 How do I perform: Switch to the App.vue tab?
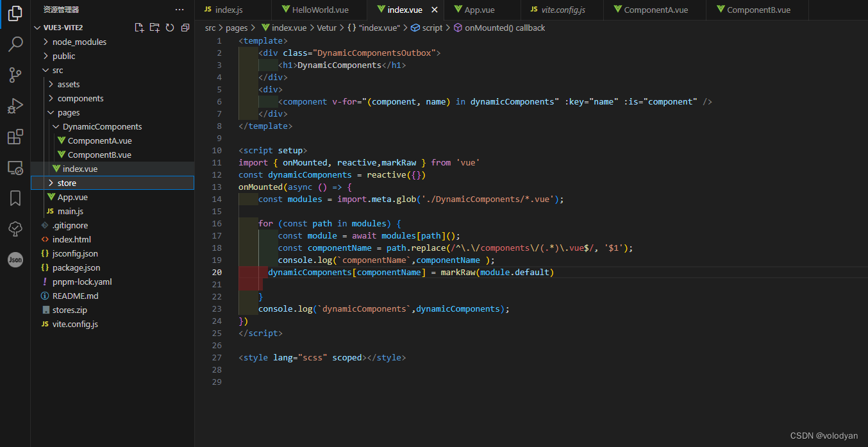click(481, 10)
